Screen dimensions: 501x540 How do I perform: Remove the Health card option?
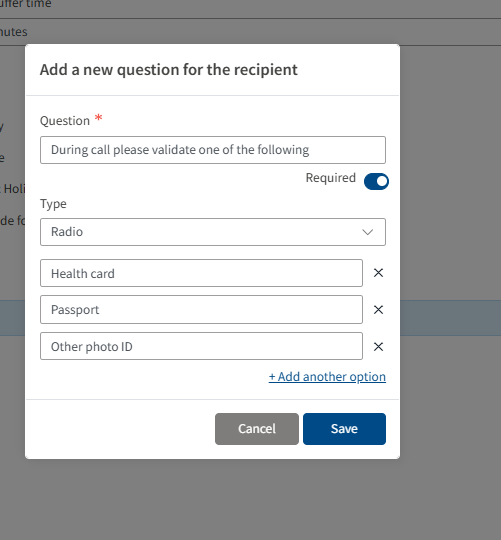[378, 273]
